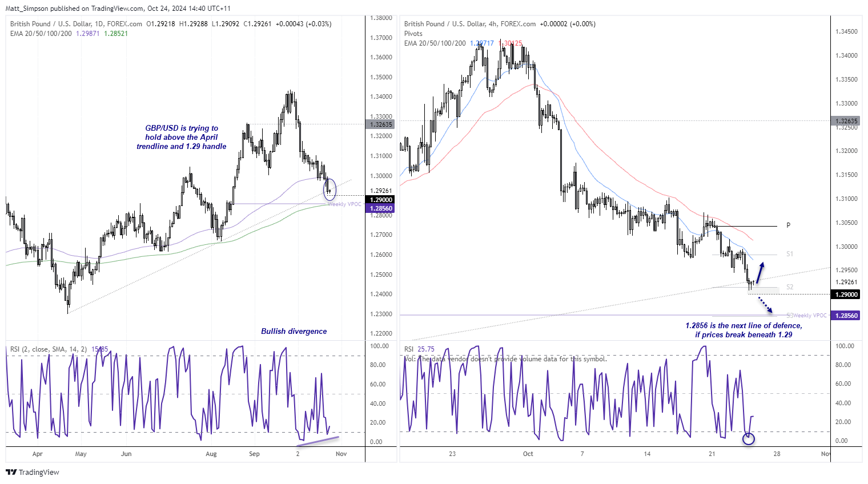Click the '1.2856 is the next line of defence' note

(744, 330)
